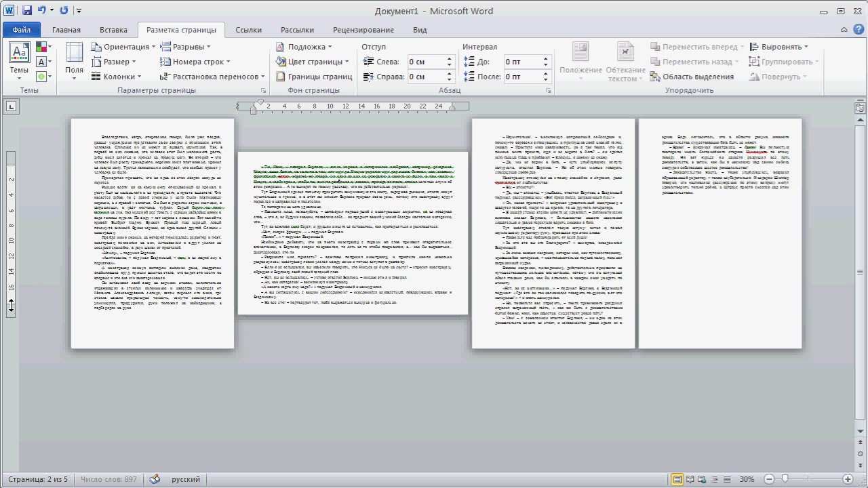The image size is (868, 488).
Task: Open the Файл tab
Action: click(x=21, y=30)
